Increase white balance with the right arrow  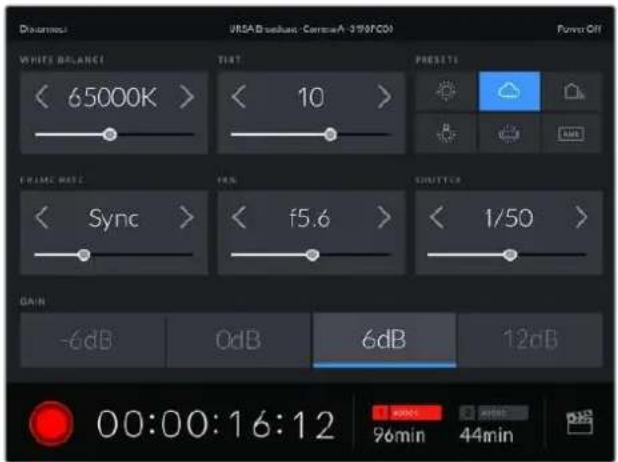(x=187, y=97)
